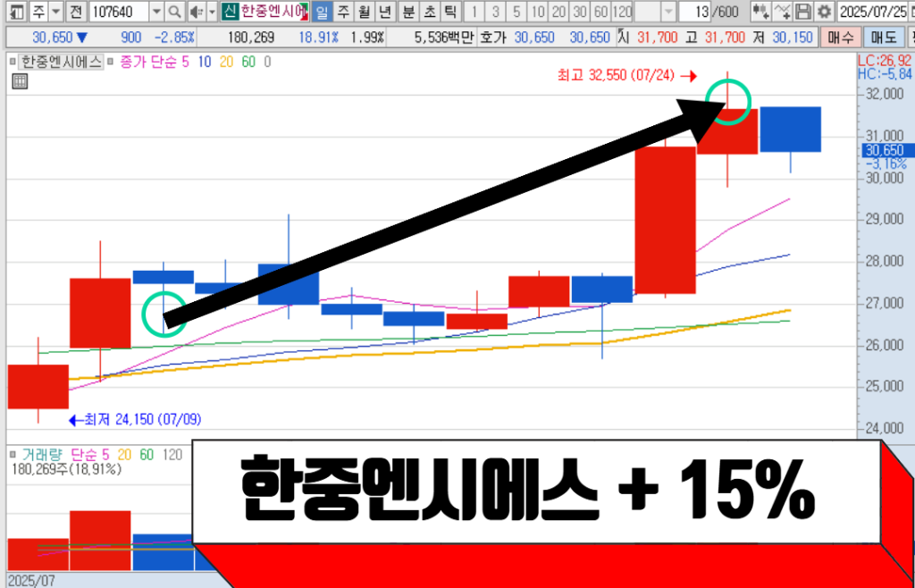Screen dimensions: 915x588
Task: Click the low price value 30,150
Action: point(792,38)
